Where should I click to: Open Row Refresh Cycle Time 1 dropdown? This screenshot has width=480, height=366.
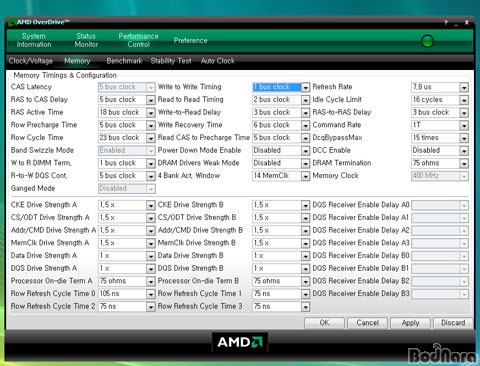(x=305, y=294)
